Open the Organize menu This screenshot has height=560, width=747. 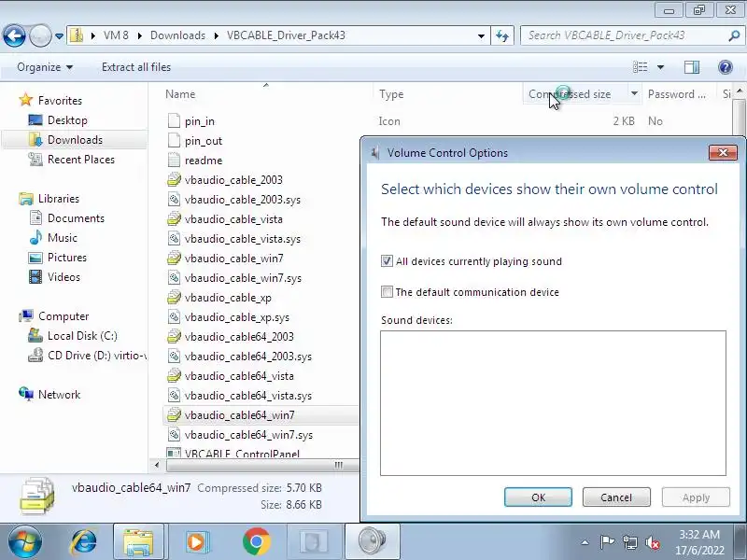[45, 67]
